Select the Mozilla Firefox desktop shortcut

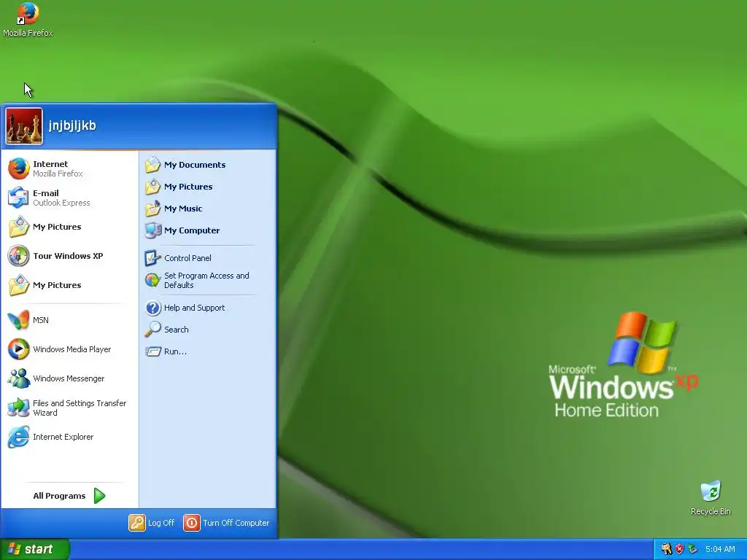pos(28,20)
